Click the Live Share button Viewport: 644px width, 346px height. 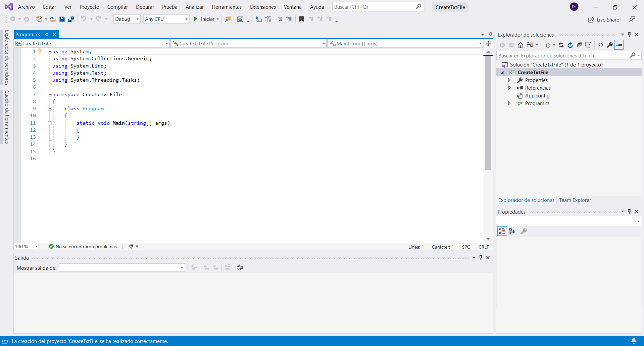(604, 20)
